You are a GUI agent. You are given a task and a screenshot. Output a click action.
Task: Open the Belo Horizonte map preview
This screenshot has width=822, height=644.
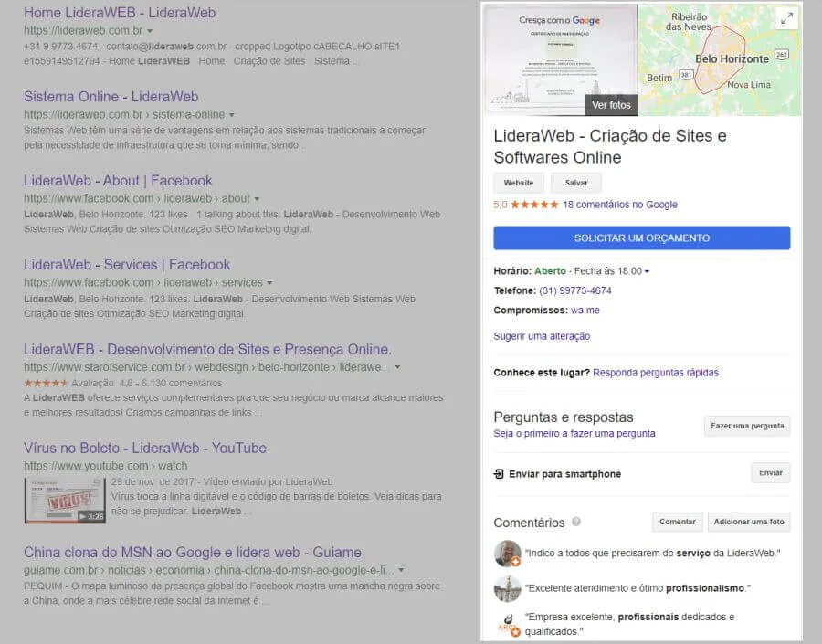pyautogui.click(x=720, y=59)
